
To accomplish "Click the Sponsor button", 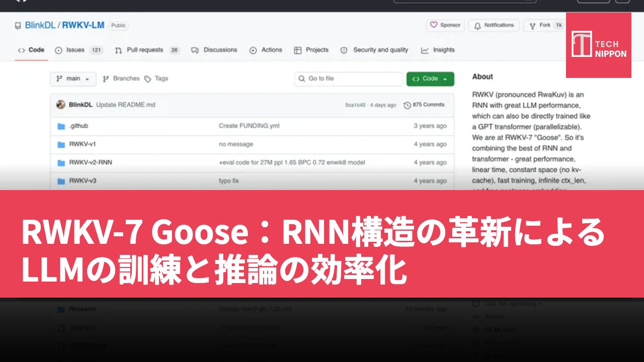I will pos(445,25).
